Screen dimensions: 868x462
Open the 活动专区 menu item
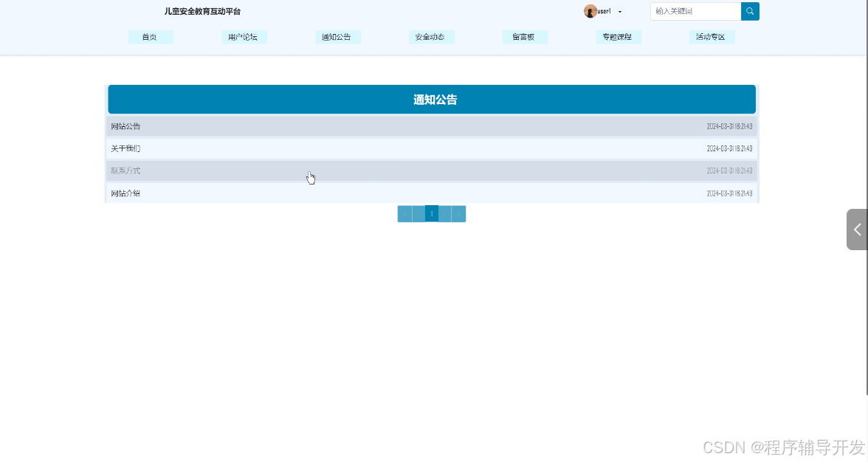click(712, 37)
